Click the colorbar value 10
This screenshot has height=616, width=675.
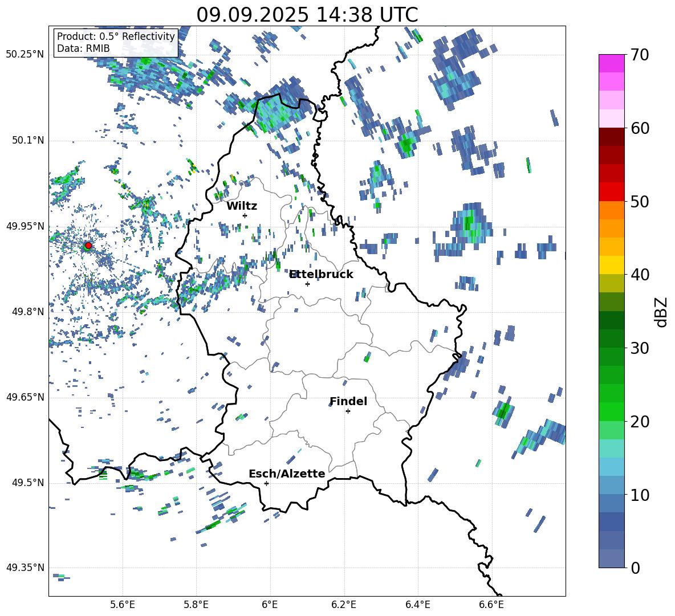click(x=640, y=495)
